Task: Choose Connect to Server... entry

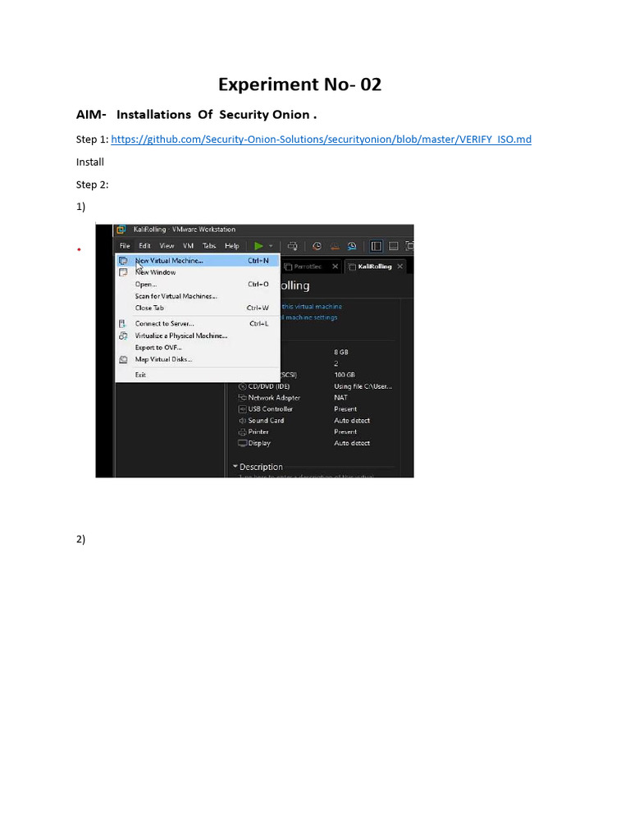Action: tap(198, 323)
